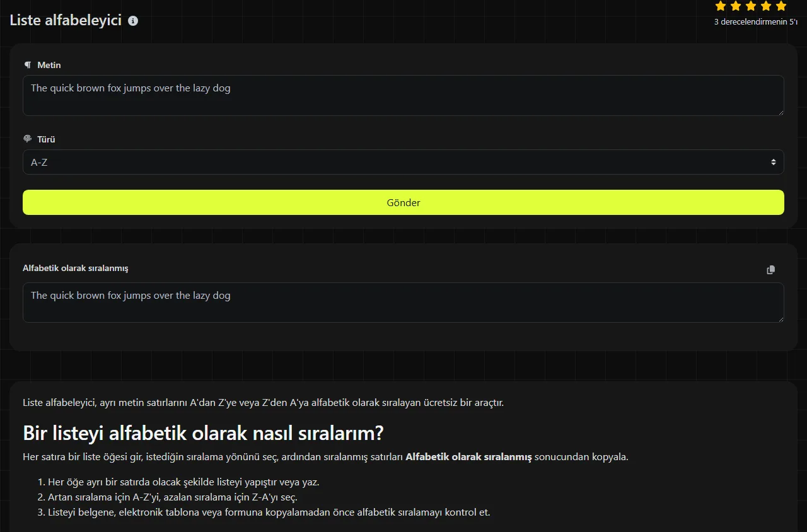Click inside the sorted output text box
Image resolution: width=807 pixels, height=532 pixels.
pyautogui.click(x=403, y=303)
